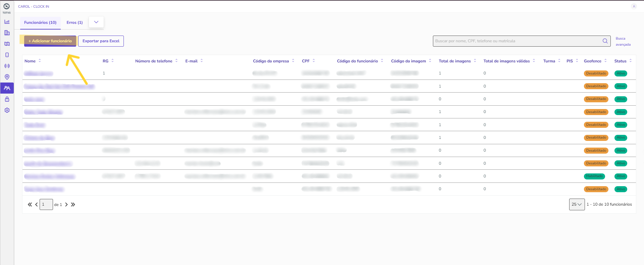Focus the employee search input field
The height and width of the screenshot is (265, 644).
point(517,41)
